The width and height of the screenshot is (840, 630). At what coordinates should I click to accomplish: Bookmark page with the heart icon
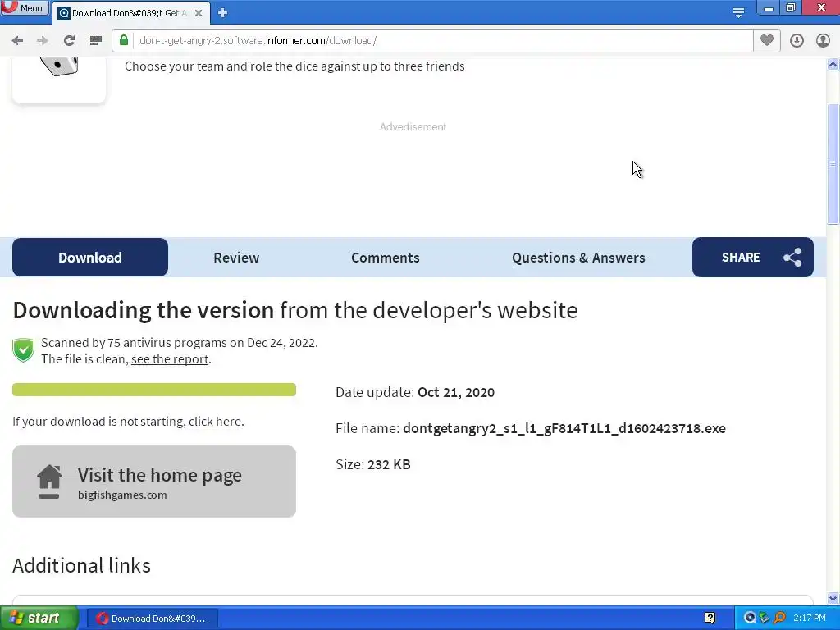point(767,40)
